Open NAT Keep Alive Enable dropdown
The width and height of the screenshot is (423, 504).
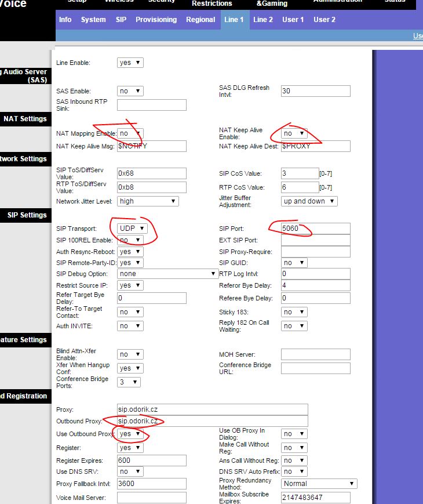point(294,133)
